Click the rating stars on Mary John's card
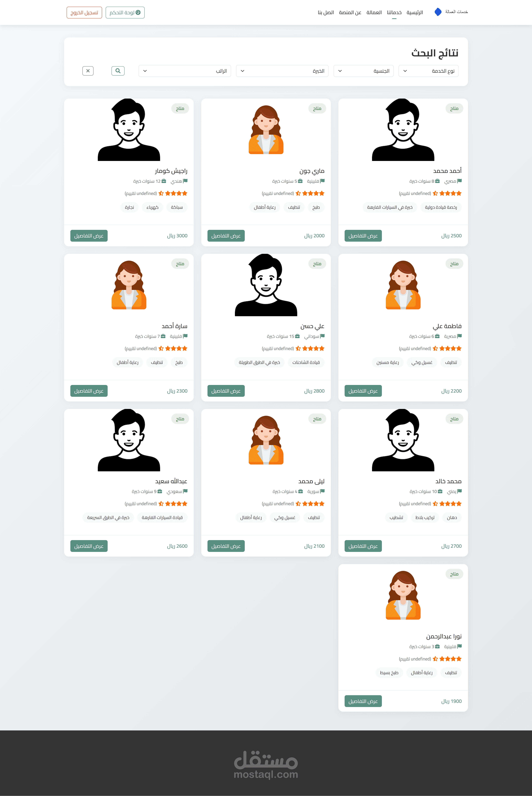 pos(310,193)
